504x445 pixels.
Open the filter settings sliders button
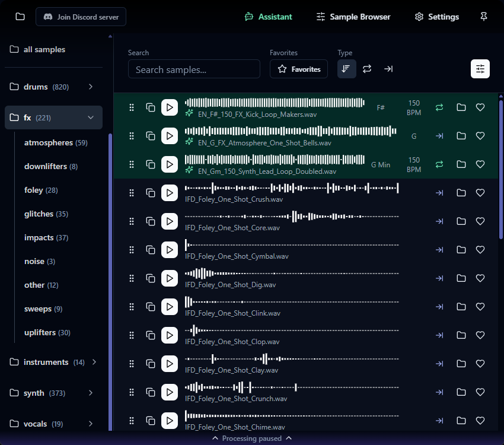click(x=480, y=69)
